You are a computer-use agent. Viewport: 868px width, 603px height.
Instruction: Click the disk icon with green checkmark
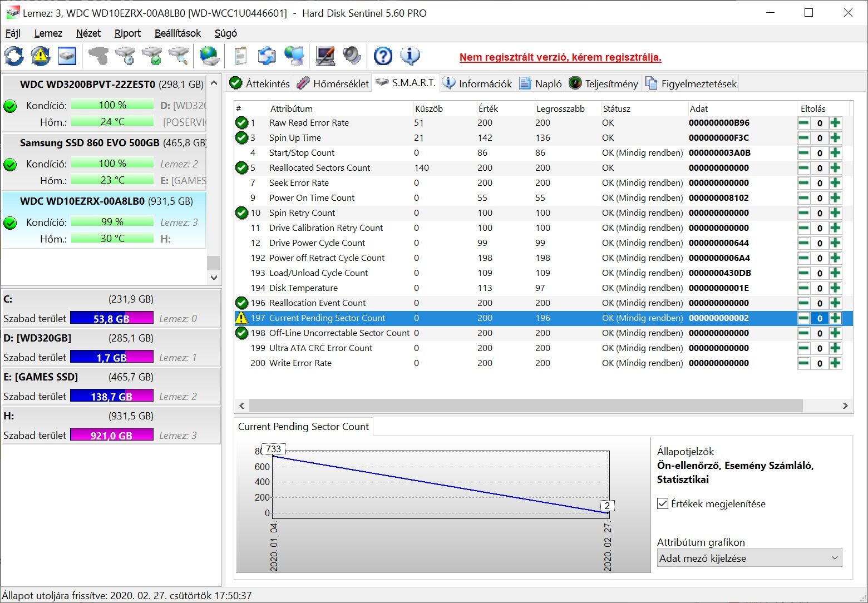[152, 56]
